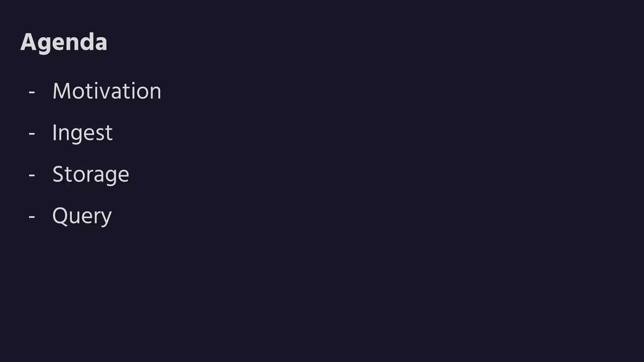Click the "Agenda" slide title
The image size is (644, 362).
[x=64, y=42]
